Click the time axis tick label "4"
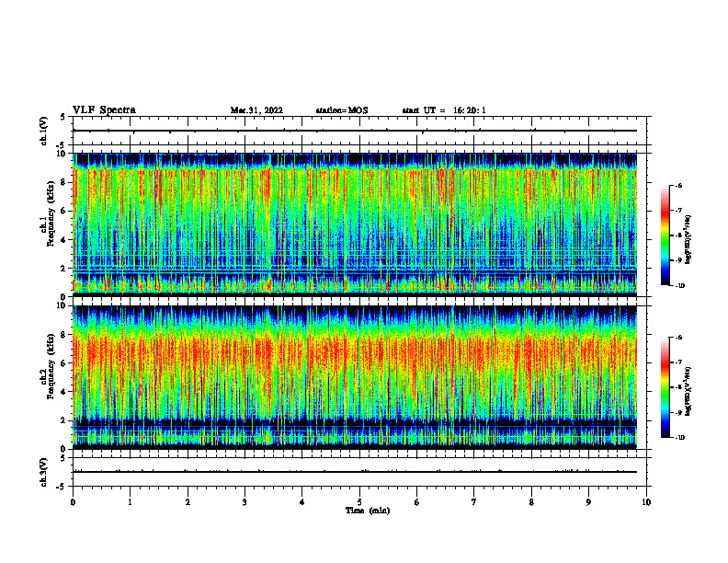Screen dimensions: 728x563 [x=302, y=502]
